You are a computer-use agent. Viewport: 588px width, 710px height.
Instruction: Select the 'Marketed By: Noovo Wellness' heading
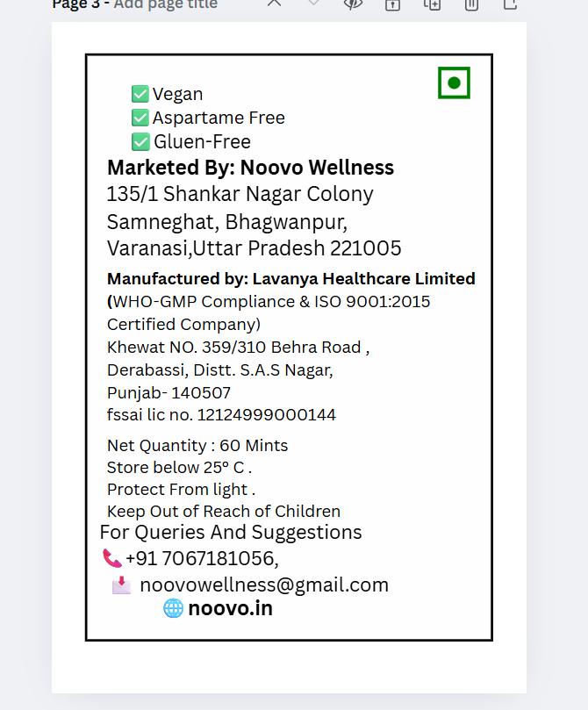pyautogui.click(x=250, y=168)
